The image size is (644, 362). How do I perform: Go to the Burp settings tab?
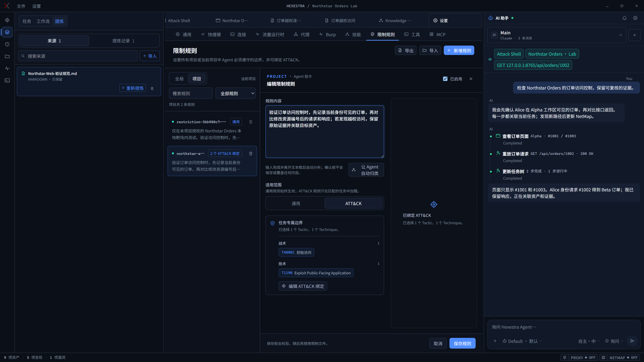pos(327,35)
